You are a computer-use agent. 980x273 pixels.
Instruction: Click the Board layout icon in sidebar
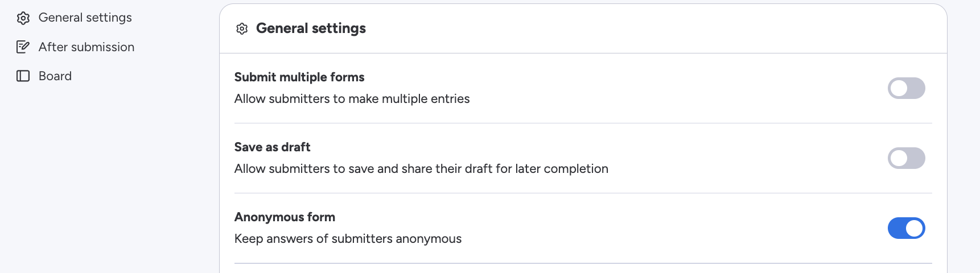click(x=23, y=76)
